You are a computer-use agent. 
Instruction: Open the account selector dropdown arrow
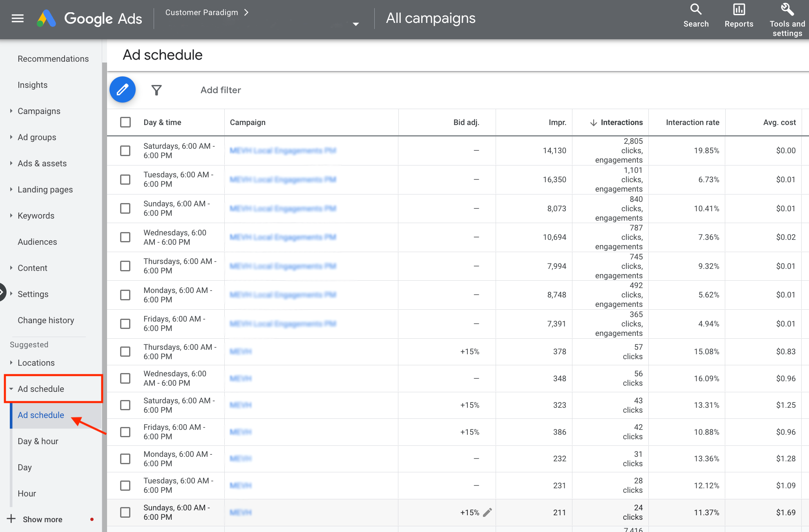(355, 24)
